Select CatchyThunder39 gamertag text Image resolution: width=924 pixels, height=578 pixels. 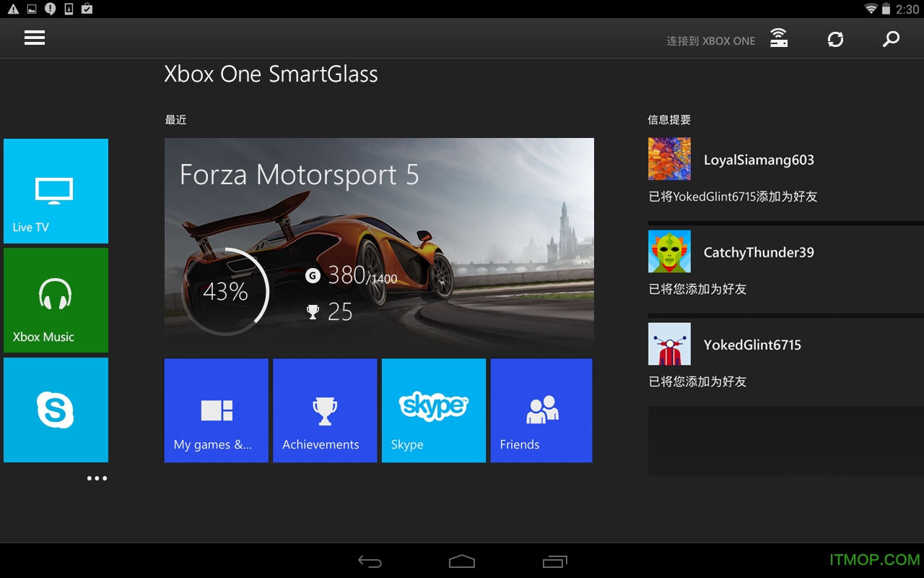[759, 253]
